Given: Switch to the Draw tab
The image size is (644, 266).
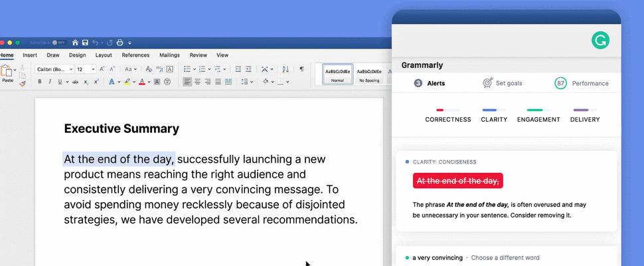Looking at the screenshot, I should pyautogui.click(x=53, y=55).
